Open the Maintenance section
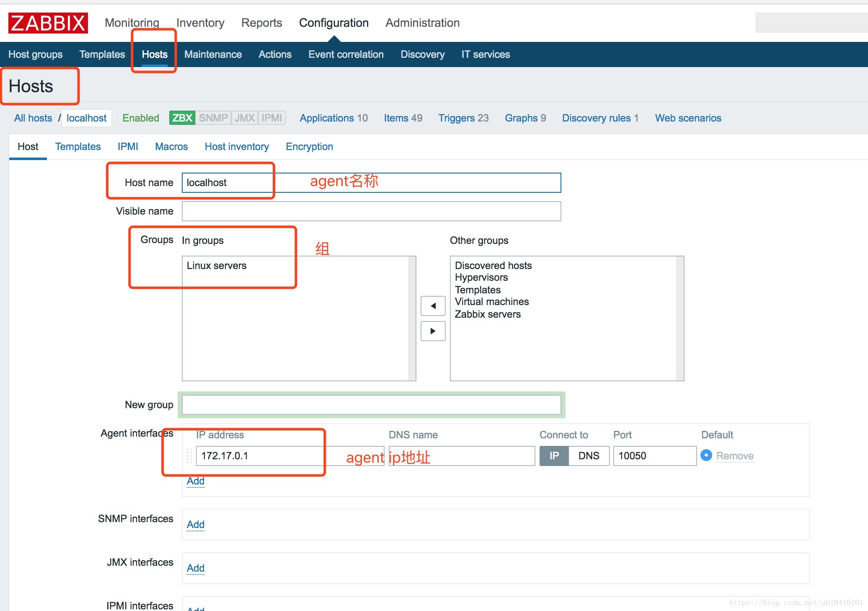Image resolution: width=868 pixels, height=611 pixels. pos(213,54)
